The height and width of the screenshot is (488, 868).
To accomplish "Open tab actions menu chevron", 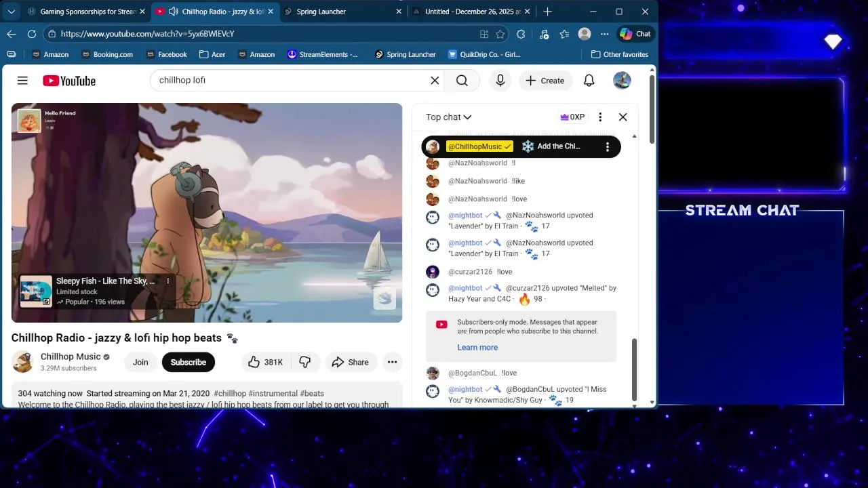I will point(11,12).
